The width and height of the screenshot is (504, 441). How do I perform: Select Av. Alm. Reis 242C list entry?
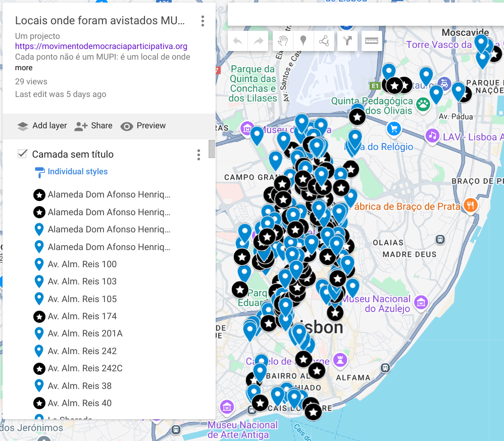tap(85, 368)
